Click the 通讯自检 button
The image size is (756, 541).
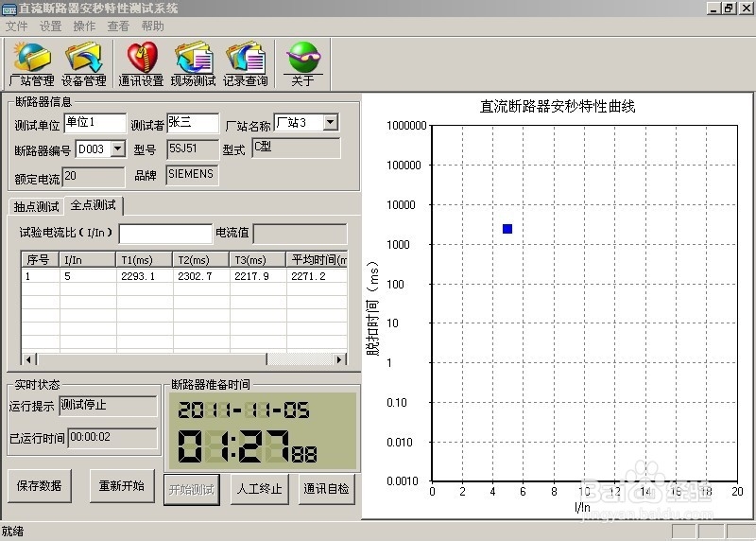coord(326,489)
